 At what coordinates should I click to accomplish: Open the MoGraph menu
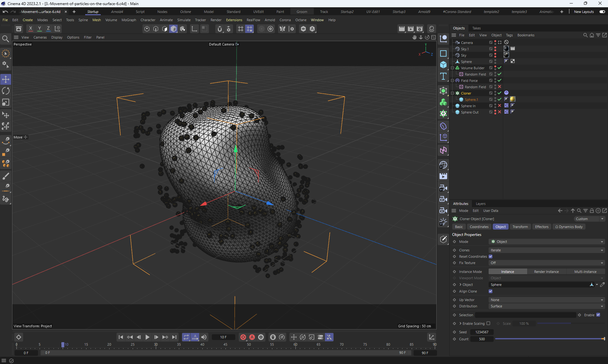pos(129,20)
